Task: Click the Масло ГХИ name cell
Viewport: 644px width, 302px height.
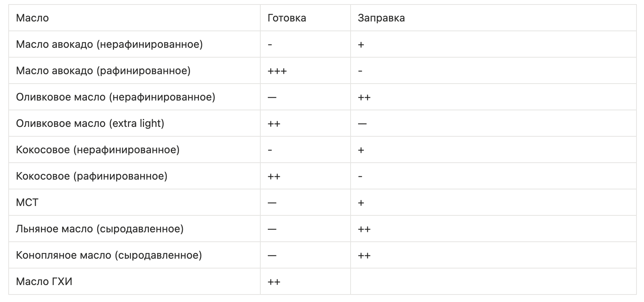Action: [44, 282]
